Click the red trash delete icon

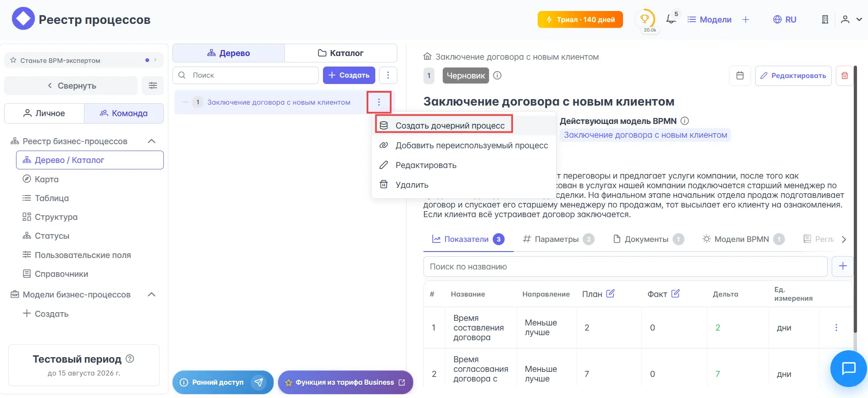[844, 76]
